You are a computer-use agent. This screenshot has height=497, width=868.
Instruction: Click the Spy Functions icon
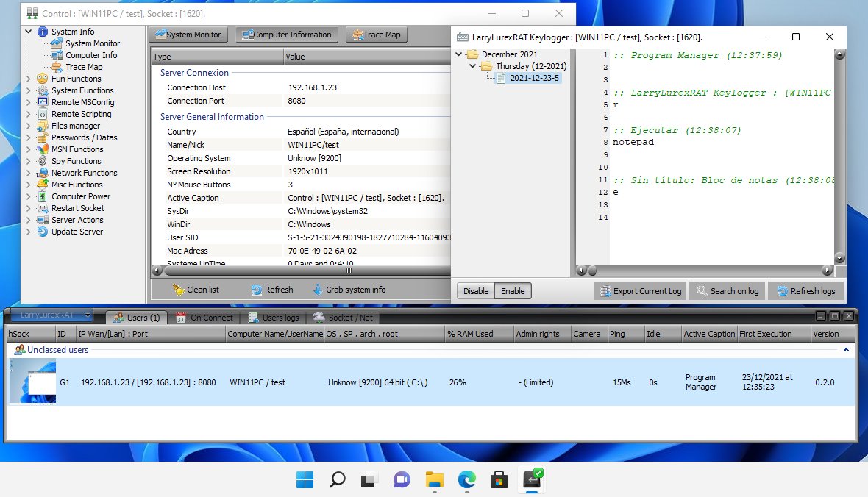(x=43, y=161)
